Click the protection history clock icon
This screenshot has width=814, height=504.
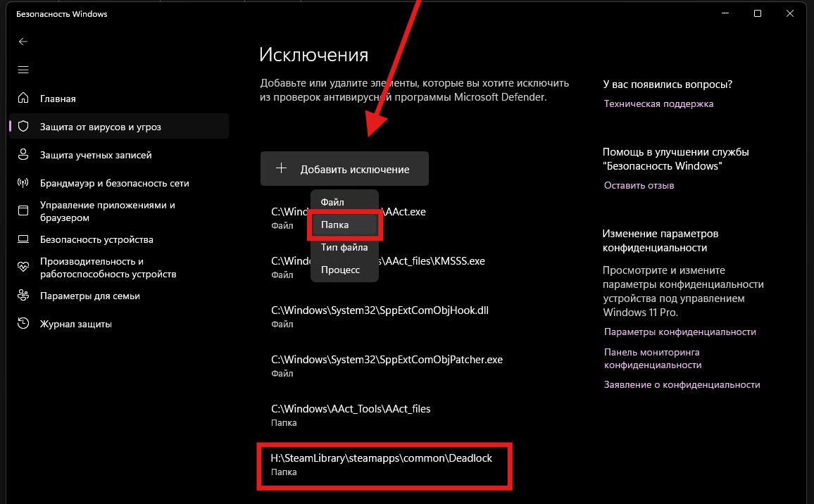[23, 323]
